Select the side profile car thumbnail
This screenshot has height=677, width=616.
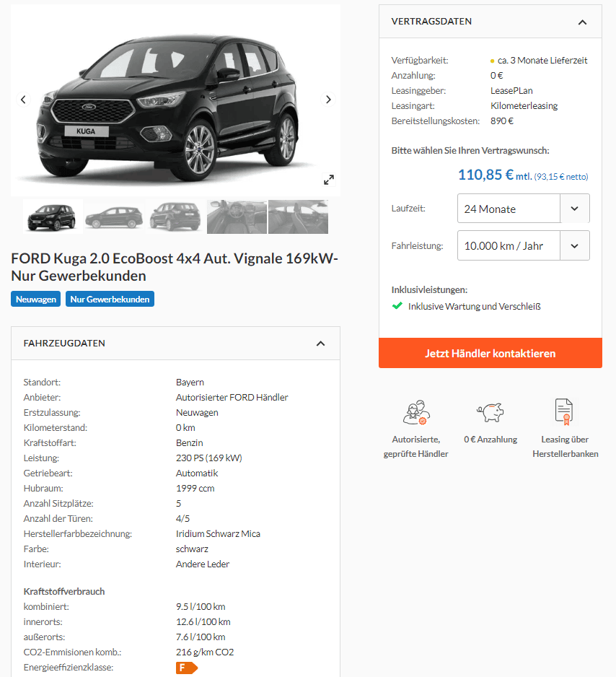[x=114, y=217]
